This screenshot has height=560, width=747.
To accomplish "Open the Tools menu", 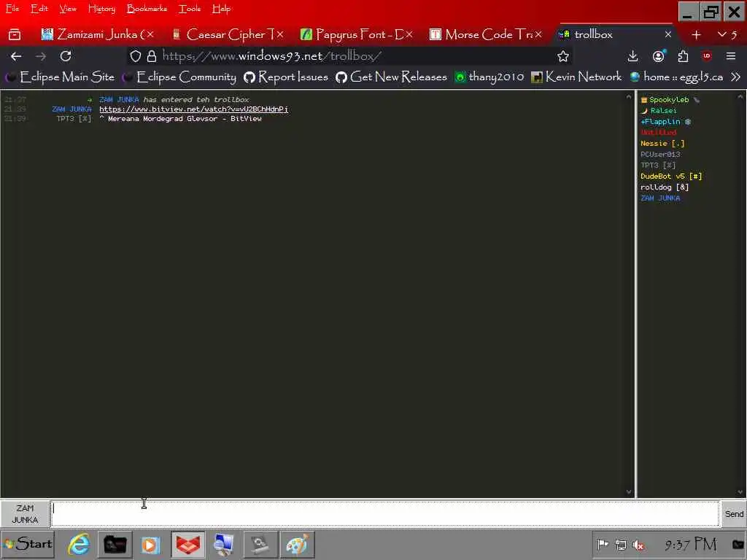I will coord(190,9).
